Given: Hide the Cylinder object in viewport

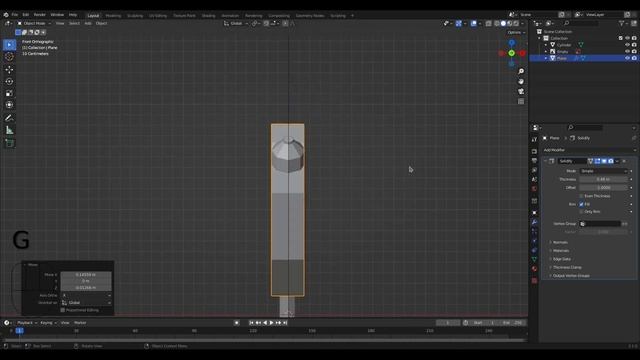Looking at the screenshot, I should click(627, 45).
